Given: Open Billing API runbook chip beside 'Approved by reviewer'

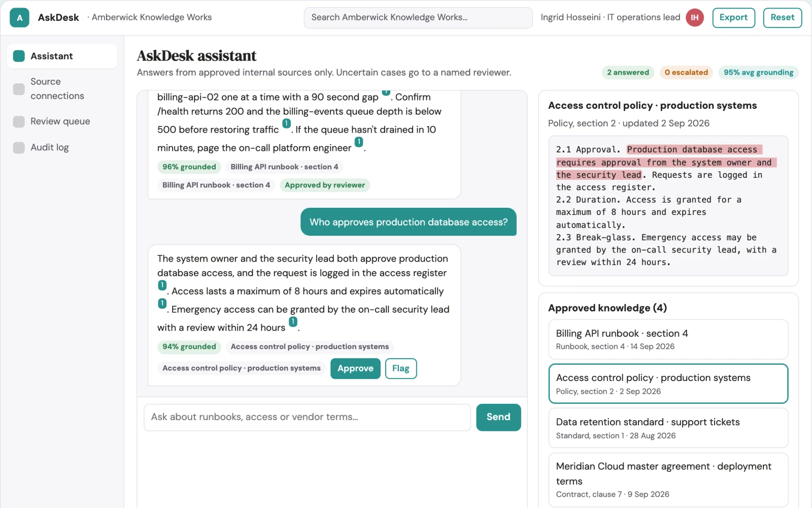Looking at the screenshot, I should 216,185.
